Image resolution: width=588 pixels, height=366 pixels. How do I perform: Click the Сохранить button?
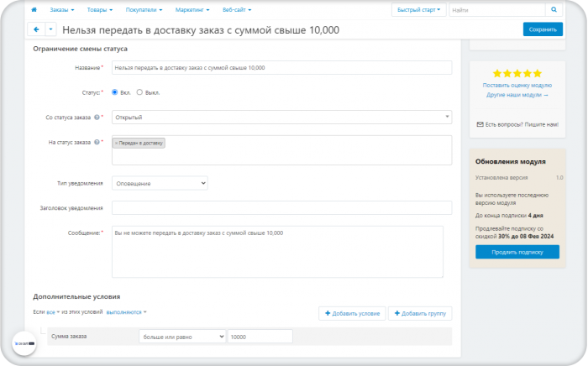[x=543, y=29]
